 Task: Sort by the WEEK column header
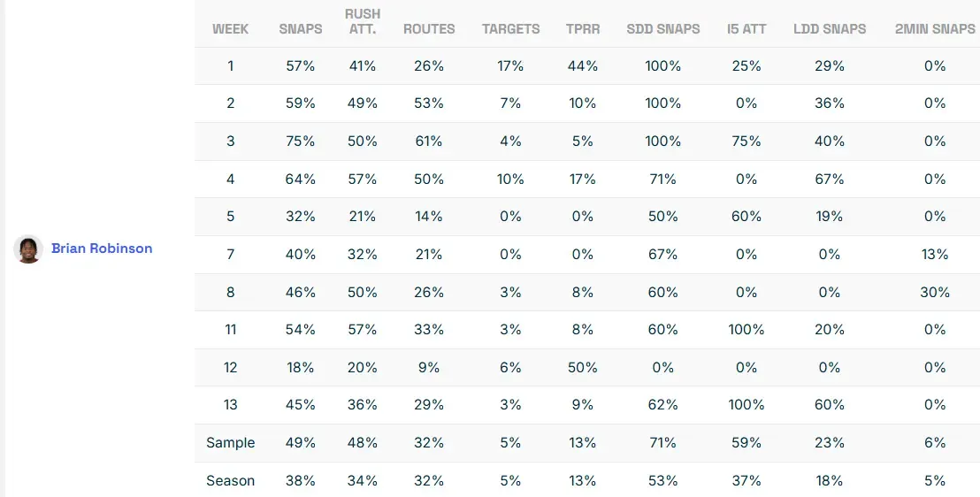[x=230, y=29]
